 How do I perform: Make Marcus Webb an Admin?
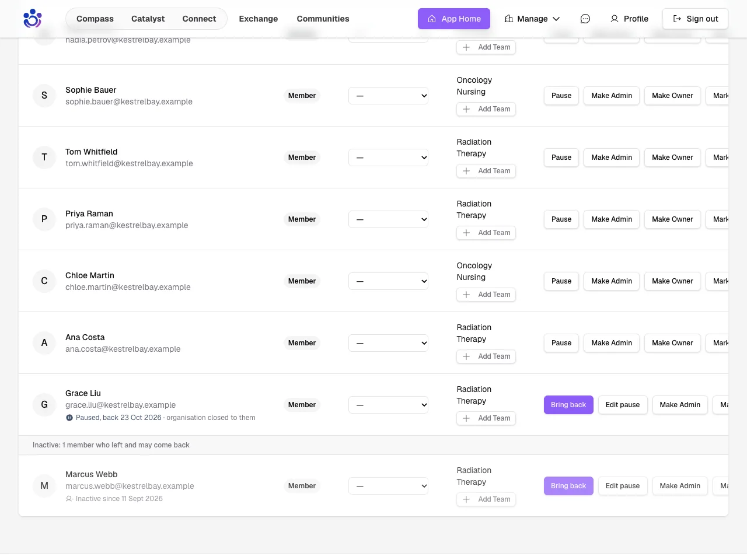click(x=680, y=486)
